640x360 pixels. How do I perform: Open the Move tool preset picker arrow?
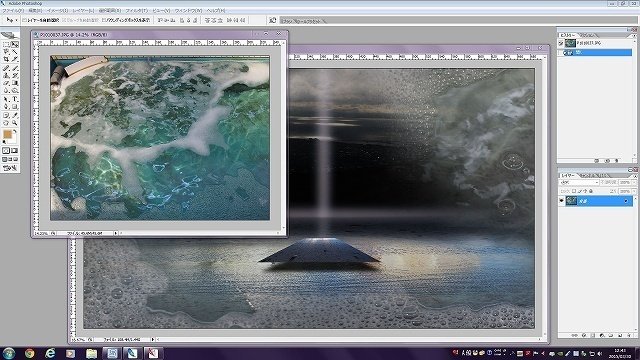coord(16,20)
